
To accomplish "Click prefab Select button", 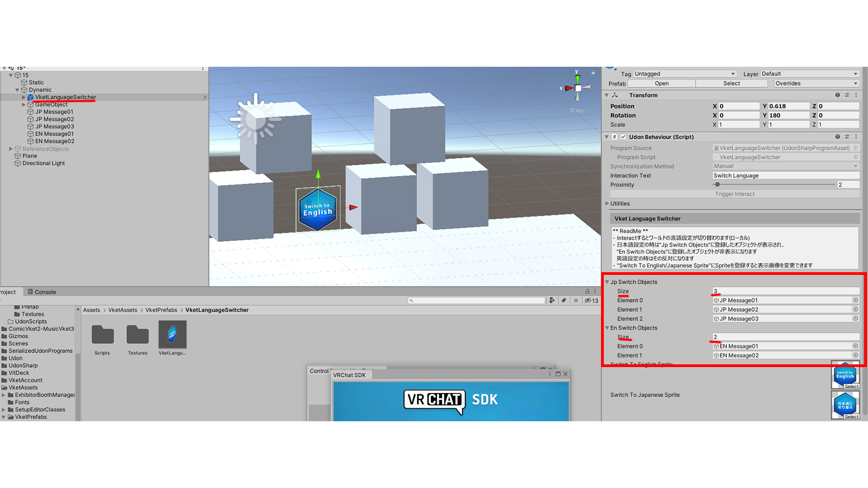I will point(731,84).
